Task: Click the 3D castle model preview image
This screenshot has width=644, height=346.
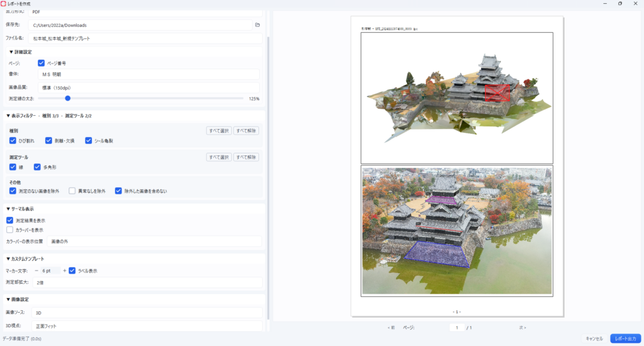Action: coord(457,98)
